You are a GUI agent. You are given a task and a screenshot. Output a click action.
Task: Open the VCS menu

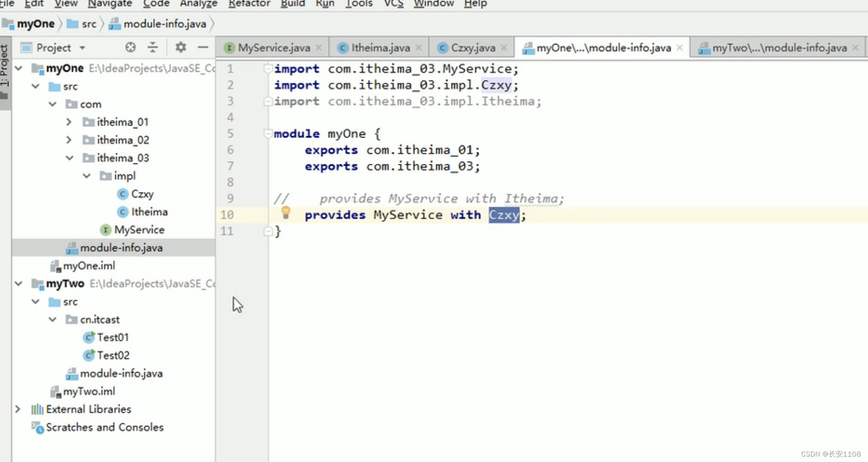(x=393, y=4)
